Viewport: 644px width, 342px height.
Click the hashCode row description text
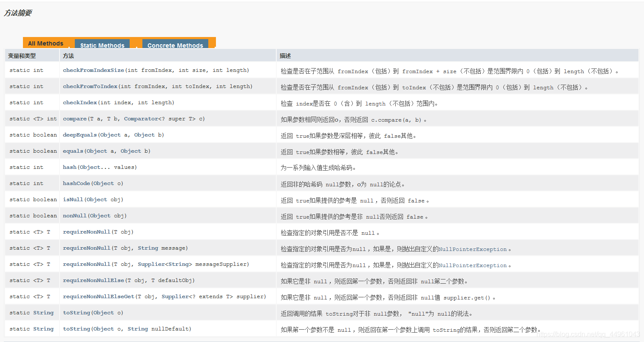[x=343, y=184]
